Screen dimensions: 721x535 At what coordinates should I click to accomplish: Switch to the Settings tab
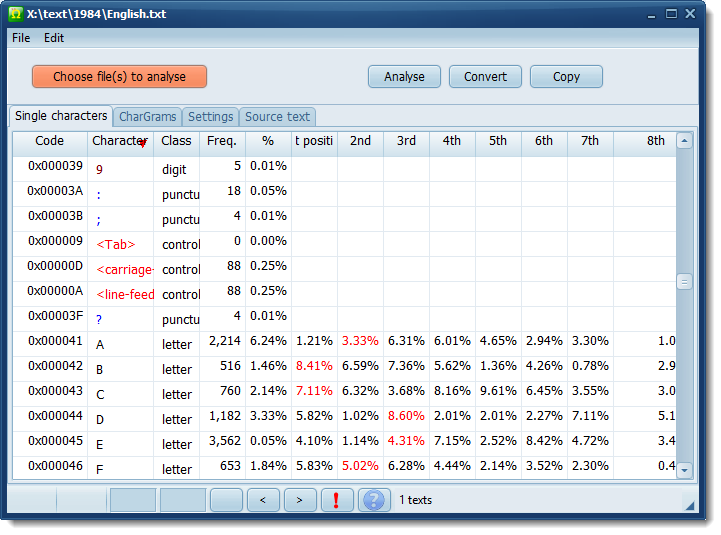coord(211,117)
